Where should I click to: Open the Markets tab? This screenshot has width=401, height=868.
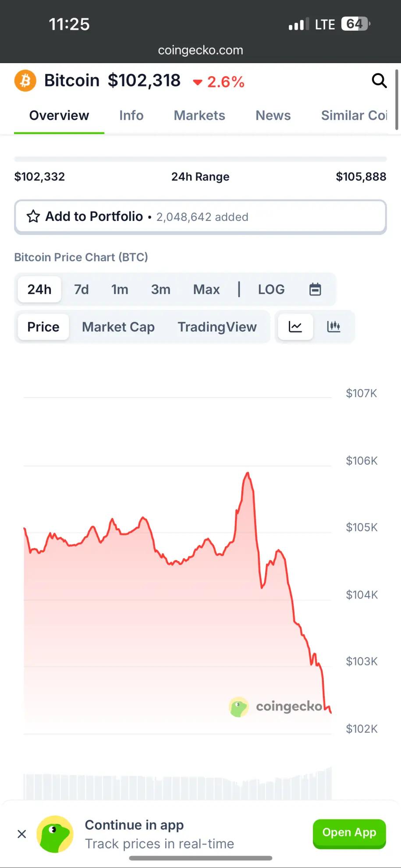pos(199,115)
